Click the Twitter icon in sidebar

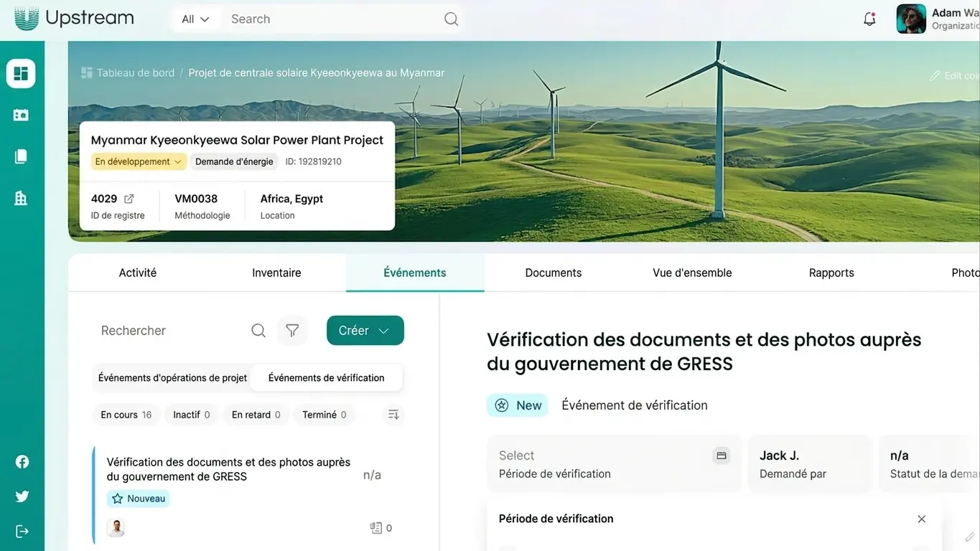click(21, 496)
